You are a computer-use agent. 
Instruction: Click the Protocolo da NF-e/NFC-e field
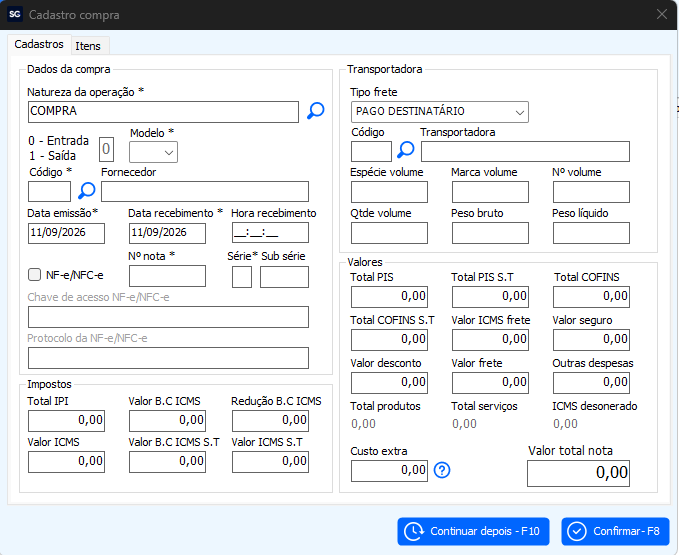click(x=168, y=358)
